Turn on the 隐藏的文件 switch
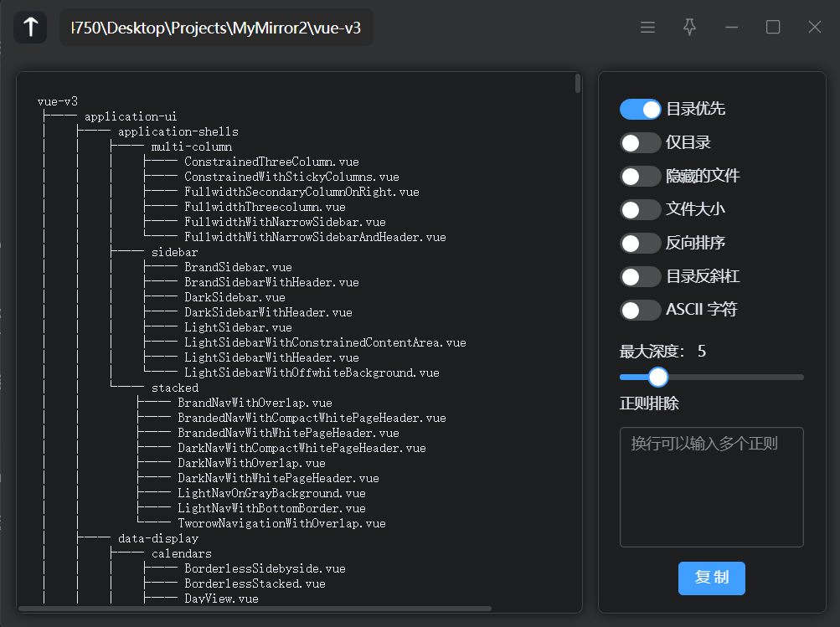 (641, 177)
